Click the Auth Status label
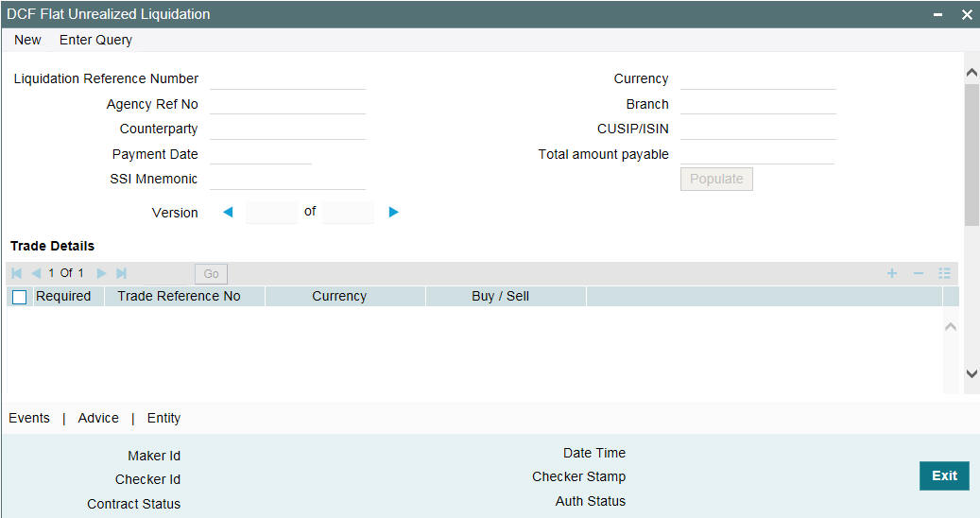This screenshot has height=518, width=980. 591,501
